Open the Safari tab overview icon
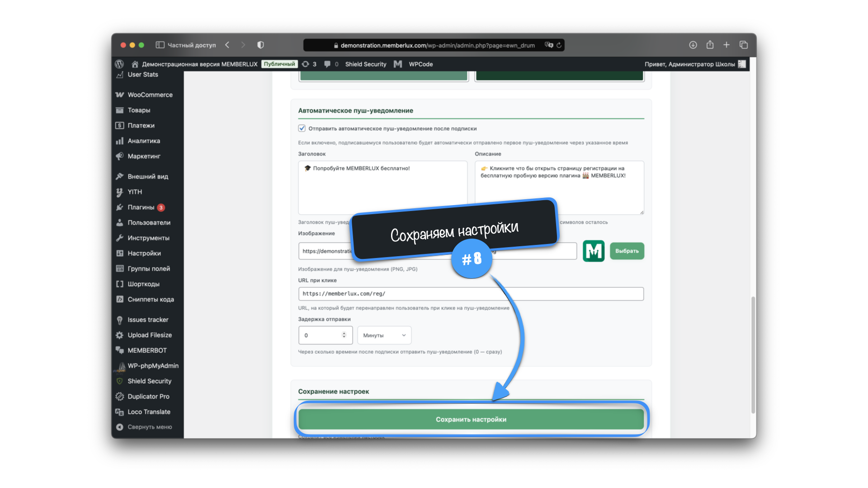This screenshot has width=868, height=488. 743,45
